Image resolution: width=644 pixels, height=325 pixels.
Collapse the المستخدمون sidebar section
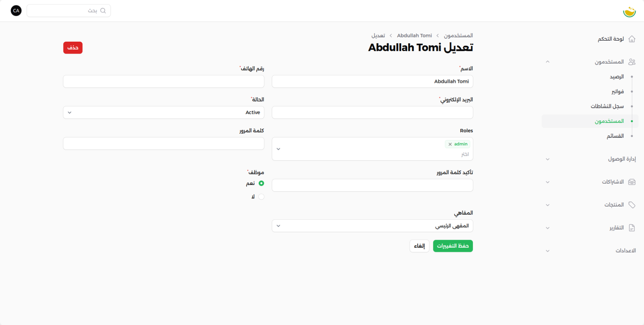coord(548,62)
